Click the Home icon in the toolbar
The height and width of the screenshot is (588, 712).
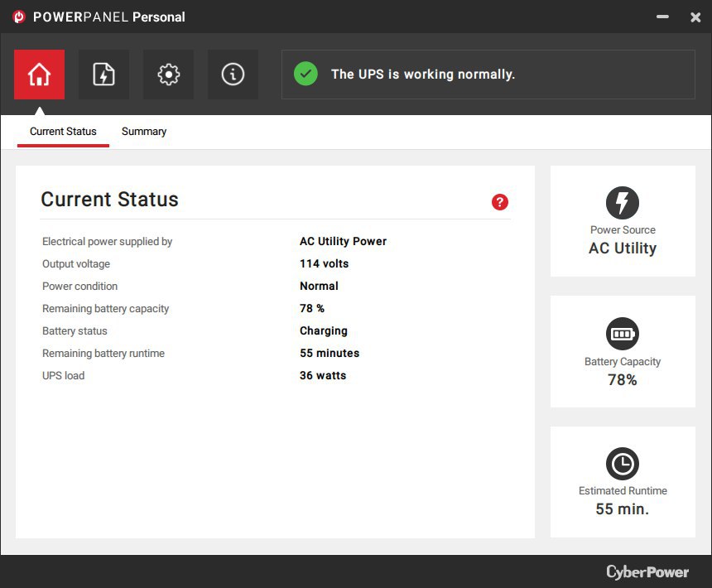39,75
